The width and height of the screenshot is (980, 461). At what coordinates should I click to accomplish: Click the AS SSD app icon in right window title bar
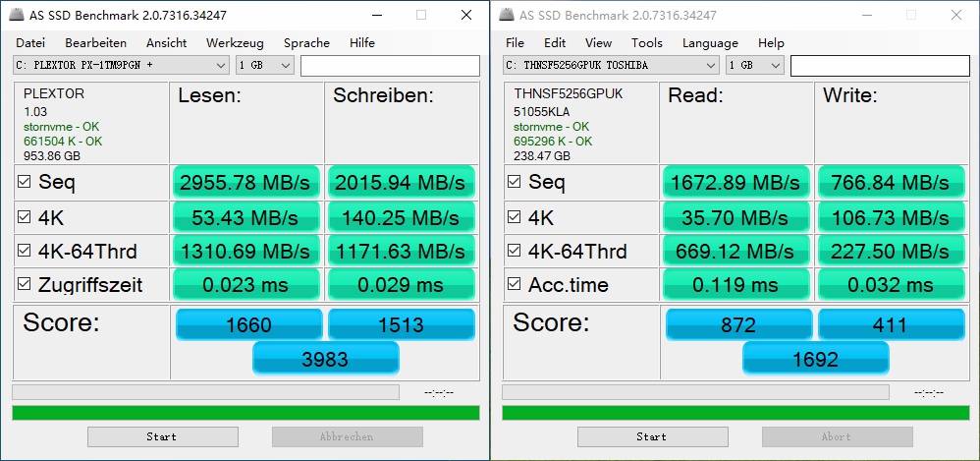[x=508, y=15]
